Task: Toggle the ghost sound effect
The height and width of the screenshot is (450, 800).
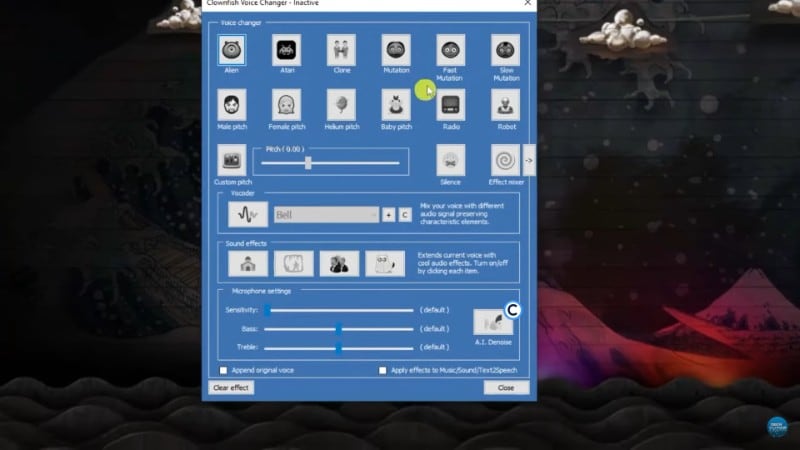Action: (x=385, y=264)
